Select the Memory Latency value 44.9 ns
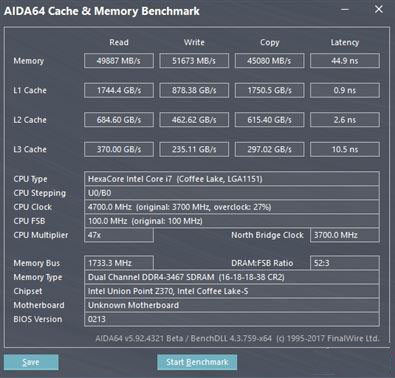The height and width of the screenshot is (378, 395). pos(345,61)
